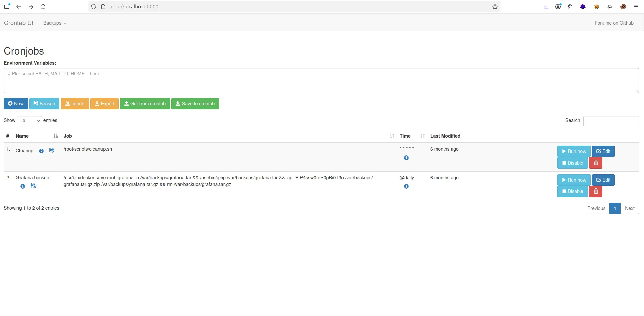
Task: Delete the Cleanup job with trash icon
Action: click(x=596, y=163)
